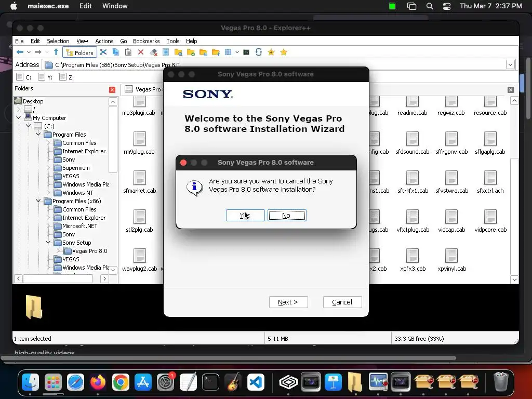
Task: Click the Organize Bookmarks star icon
Action: (284, 52)
